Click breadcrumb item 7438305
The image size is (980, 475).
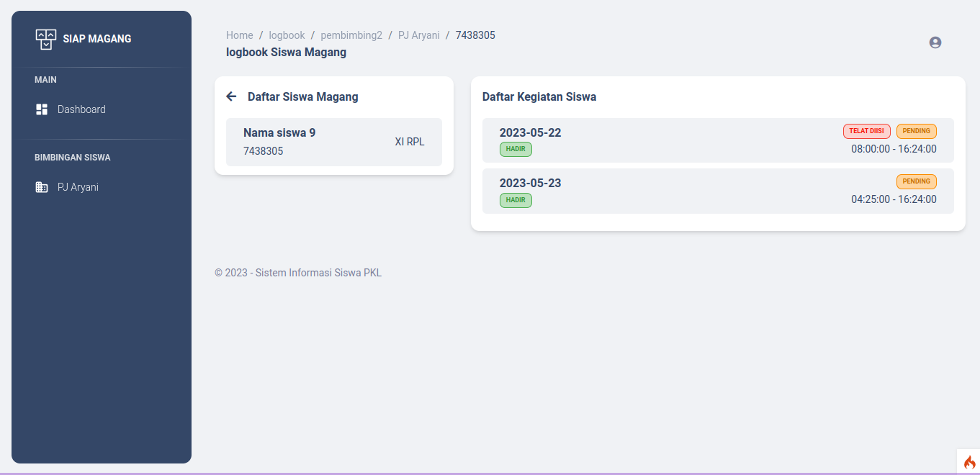[x=475, y=35]
